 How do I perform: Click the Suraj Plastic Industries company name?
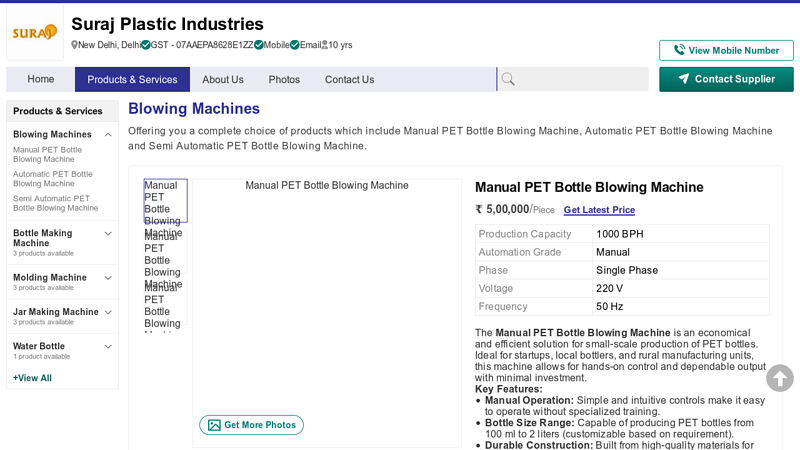(x=167, y=24)
